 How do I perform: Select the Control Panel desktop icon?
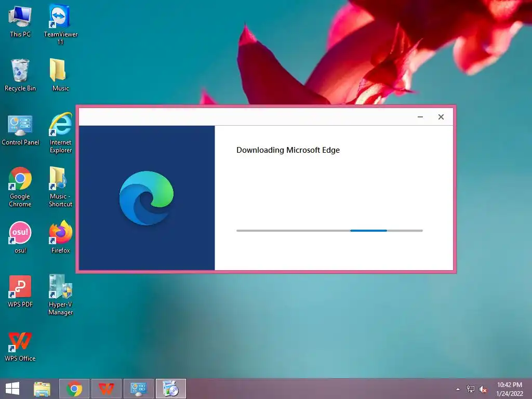point(20,130)
